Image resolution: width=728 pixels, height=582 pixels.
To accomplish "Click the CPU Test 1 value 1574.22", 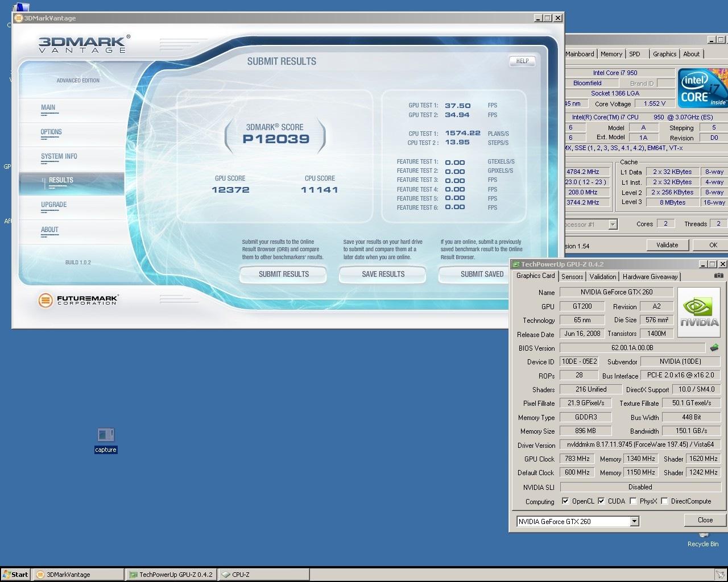I will click(x=463, y=133).
